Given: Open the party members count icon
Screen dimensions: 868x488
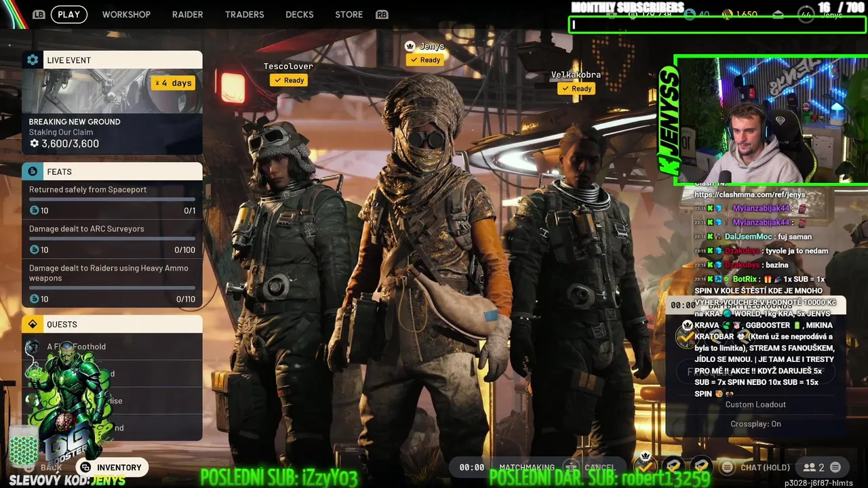Looking at the screenshot, I should (814, 467).
